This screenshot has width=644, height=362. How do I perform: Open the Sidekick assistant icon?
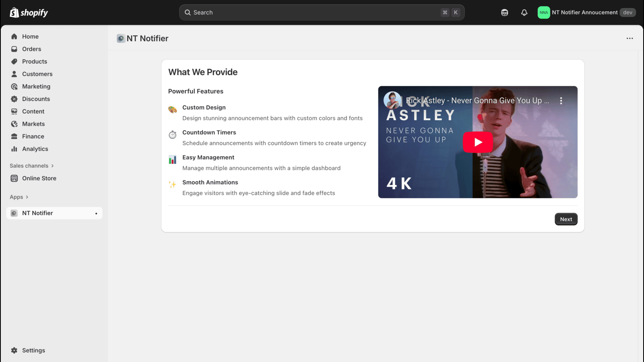click(x=504, y=12)
